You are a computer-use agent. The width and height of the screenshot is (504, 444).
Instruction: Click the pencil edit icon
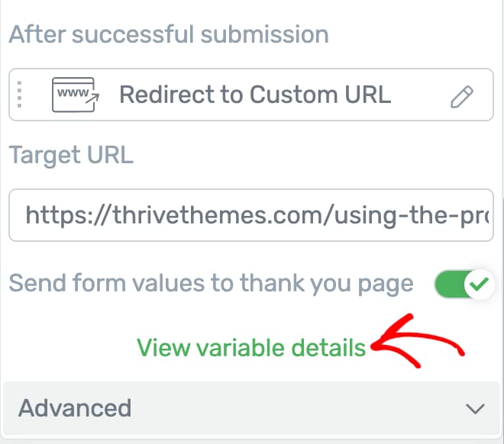click(461, 97)
